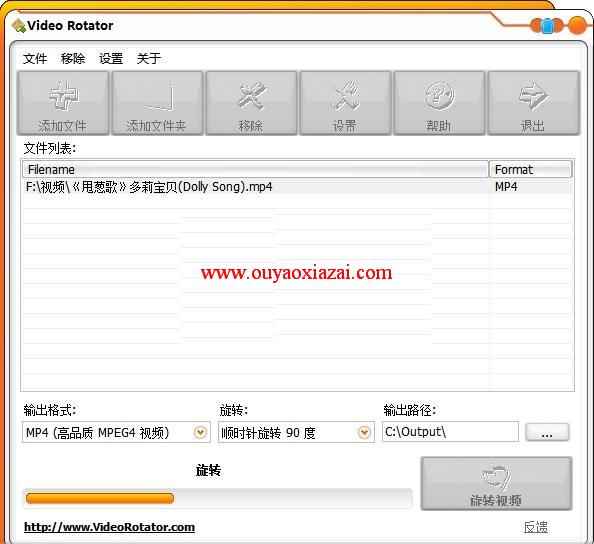The width and height of the screenshot is (594, 544).
Task: Start rotation with the 旋转视频 button
Action: click(496, 483)
